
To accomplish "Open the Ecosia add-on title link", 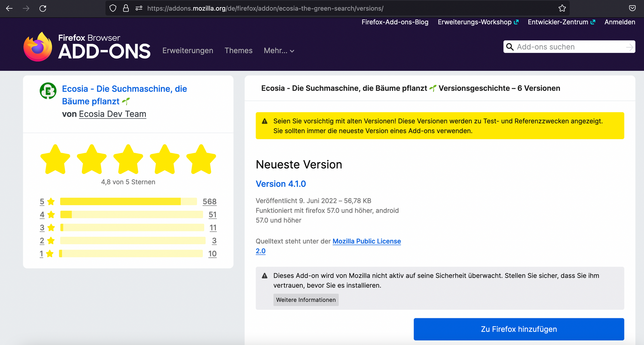I will tap(124, 95).
